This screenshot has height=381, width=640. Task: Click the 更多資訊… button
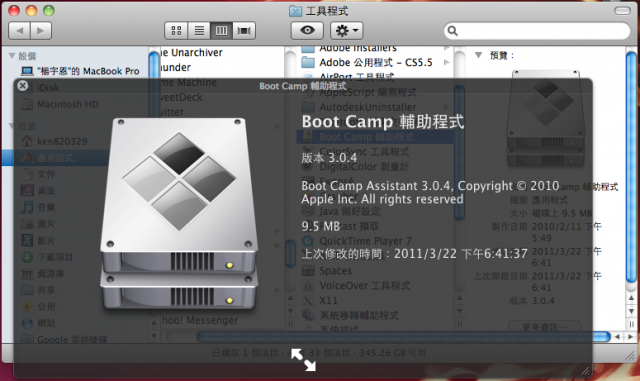coord(545,327)
